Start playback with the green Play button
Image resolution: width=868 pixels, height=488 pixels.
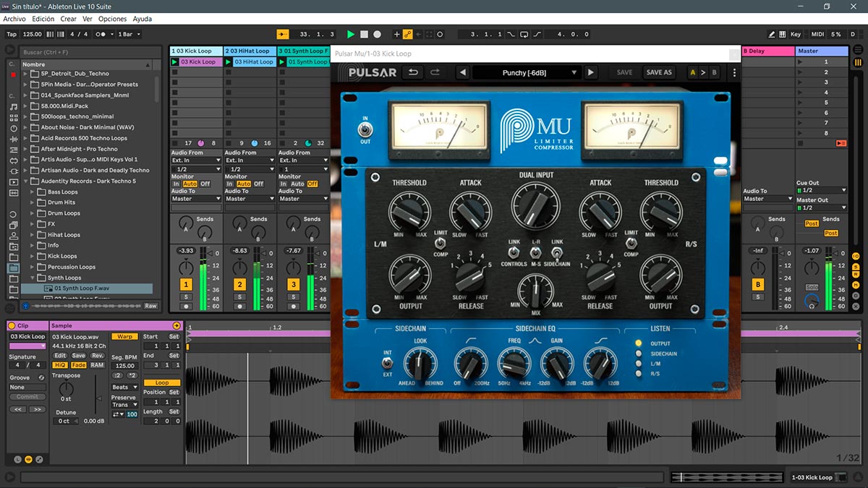point(351,34)
